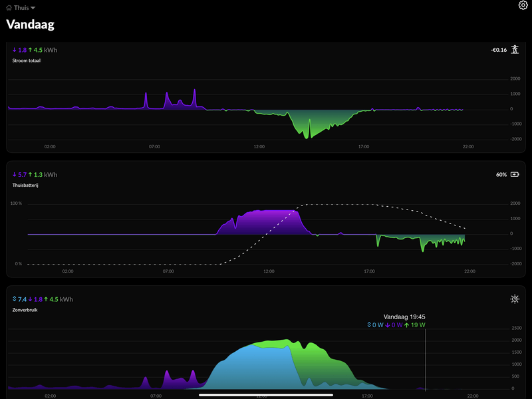Screen dimensions: 532x399
Task: Click the power pylon icon in Stroom totaal
Action: tap(515, 49)
